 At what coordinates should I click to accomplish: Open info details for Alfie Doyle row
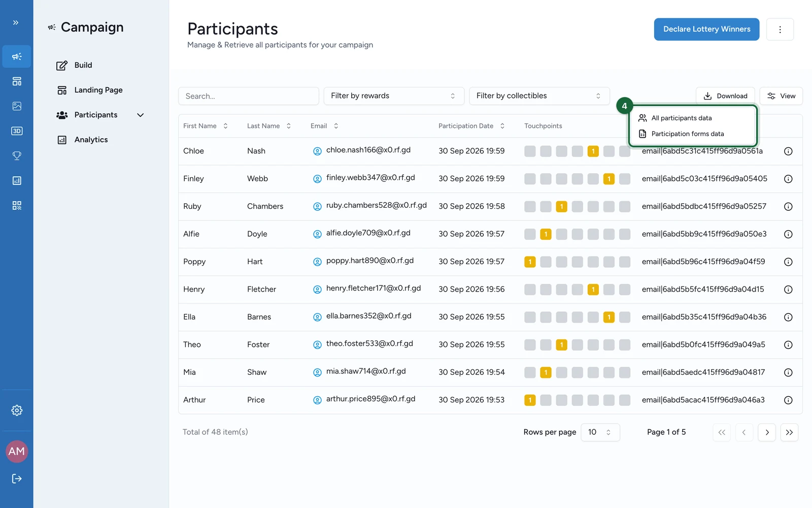click(788, 234)
